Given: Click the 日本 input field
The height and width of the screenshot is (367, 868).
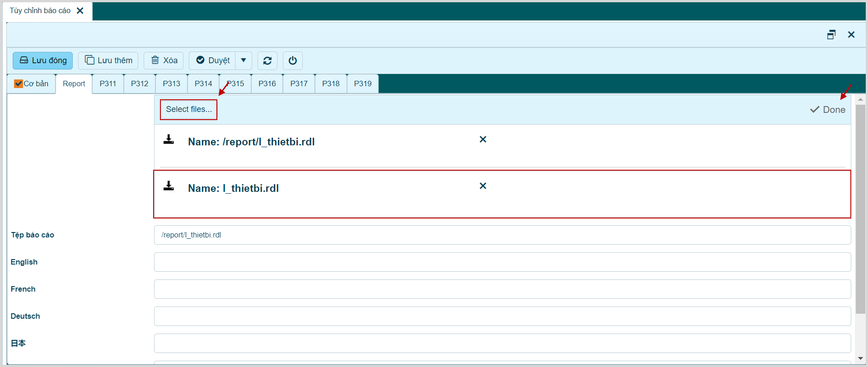Looking at the screenshot, I should click(x=502, y=344).
